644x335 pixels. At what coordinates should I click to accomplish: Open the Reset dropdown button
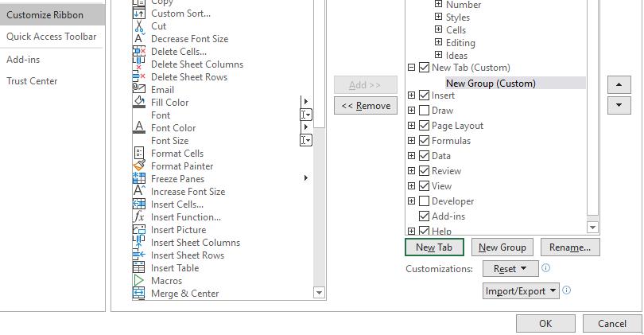click(x=510, y=269)
